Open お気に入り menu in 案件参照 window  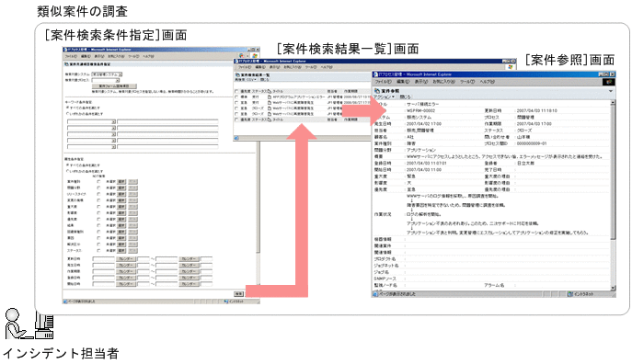(x=443, y=82)
